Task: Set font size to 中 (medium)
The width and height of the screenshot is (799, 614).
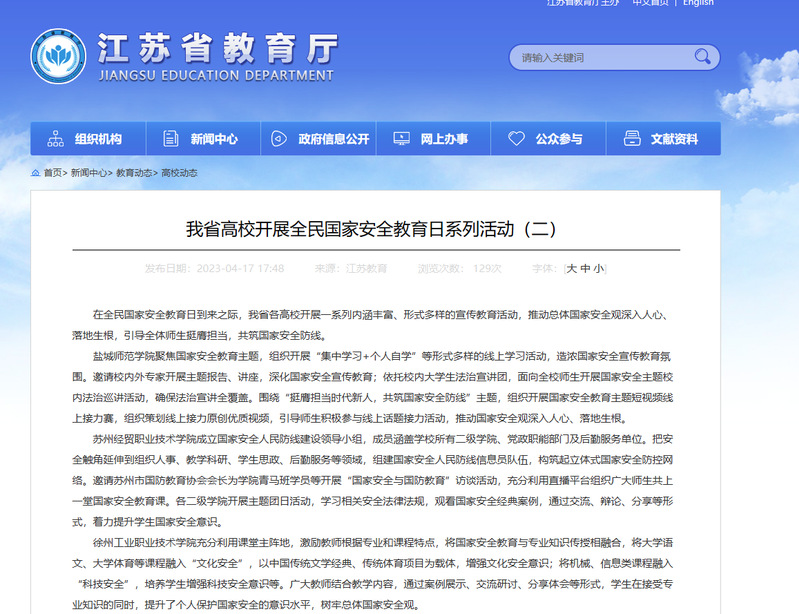Action: (585, 268)
